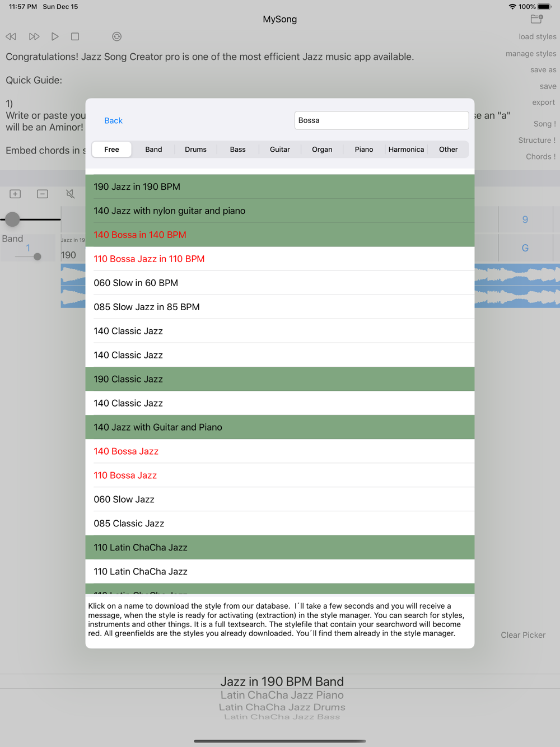Add a bar with the plus icon
Screen dimensions: 560x747
coord(15,194)
